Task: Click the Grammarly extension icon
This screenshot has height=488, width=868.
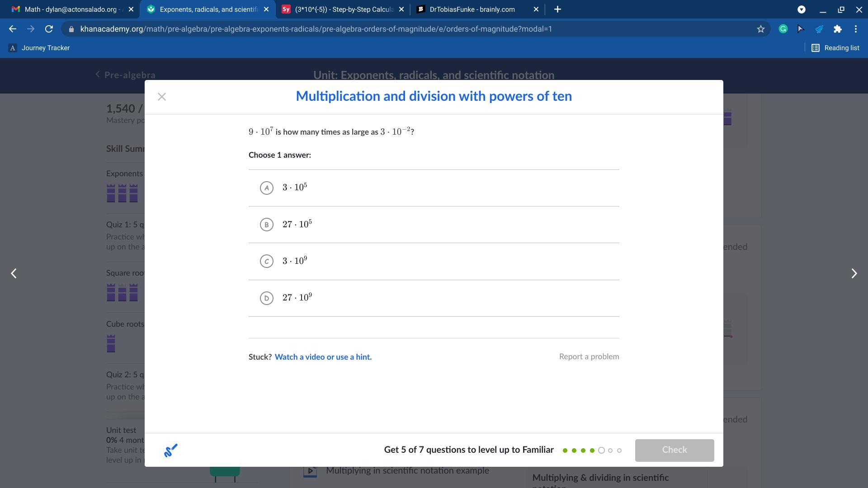Action: point(783,29)
